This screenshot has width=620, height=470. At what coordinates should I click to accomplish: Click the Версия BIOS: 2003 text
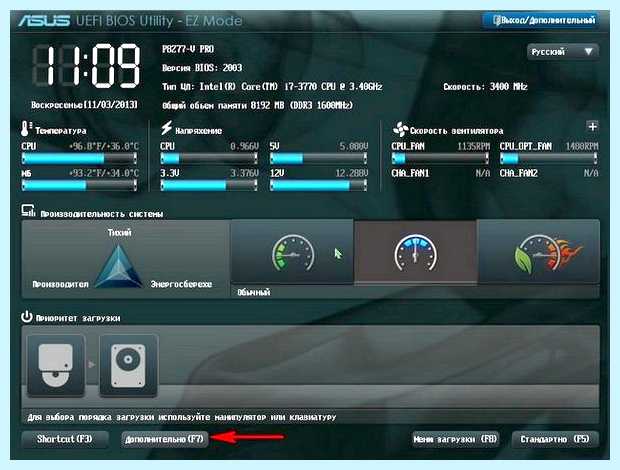(202, 68)
